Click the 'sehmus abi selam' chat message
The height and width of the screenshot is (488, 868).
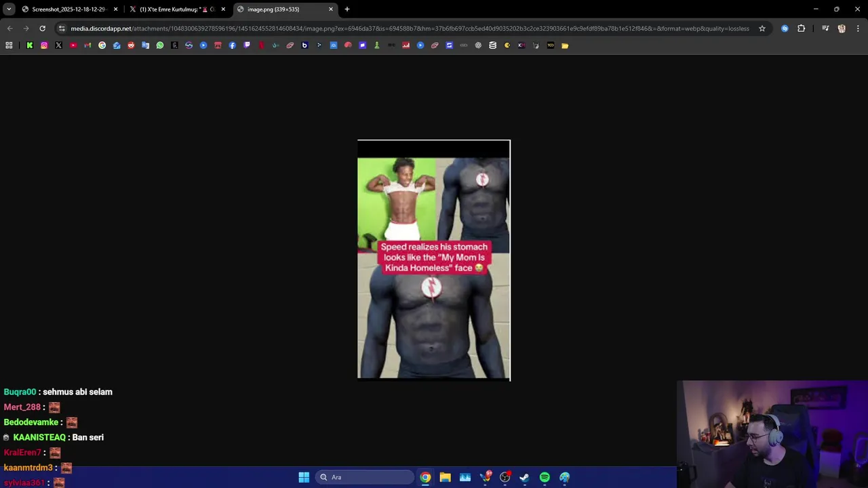coord(77,392)
